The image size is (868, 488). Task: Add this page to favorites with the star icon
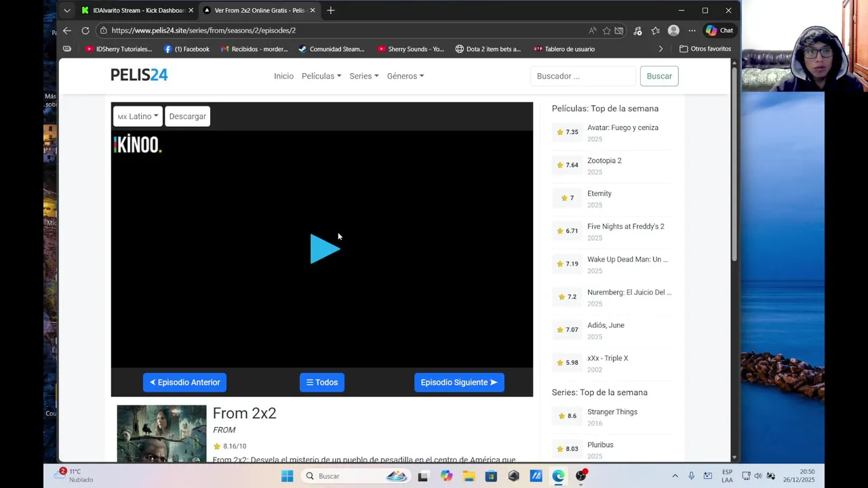(606, 30)
